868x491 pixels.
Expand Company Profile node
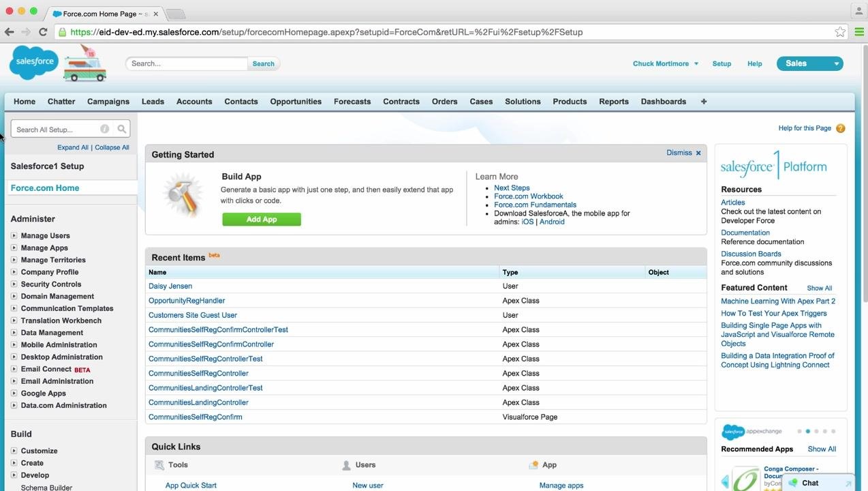14,271
